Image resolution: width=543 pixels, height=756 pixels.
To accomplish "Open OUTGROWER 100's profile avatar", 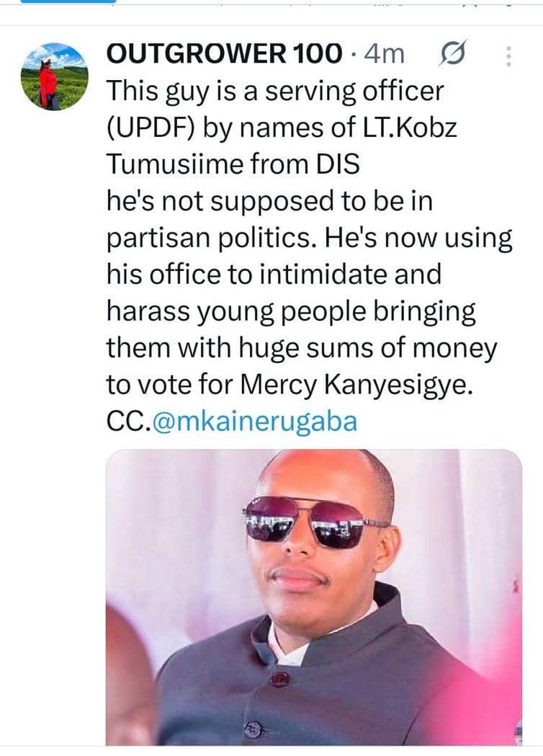I will click(x=54, y=76).
